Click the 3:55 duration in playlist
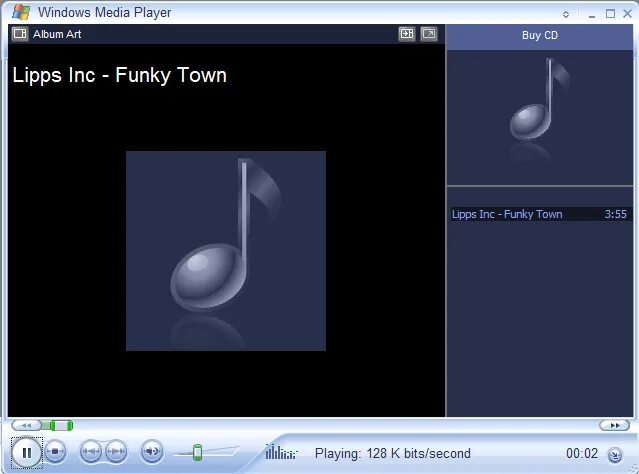 pos(615,214)
